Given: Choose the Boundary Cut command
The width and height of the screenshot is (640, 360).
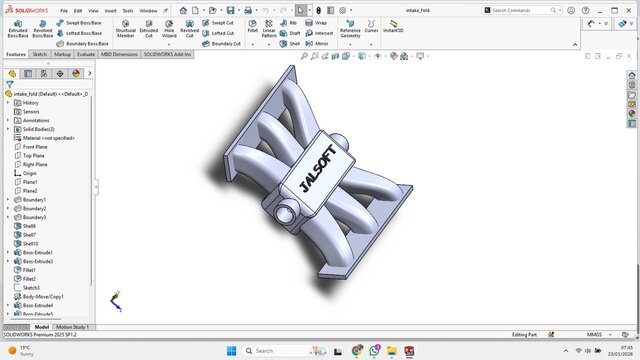Looking at the screenshot, I should point(221,43).
